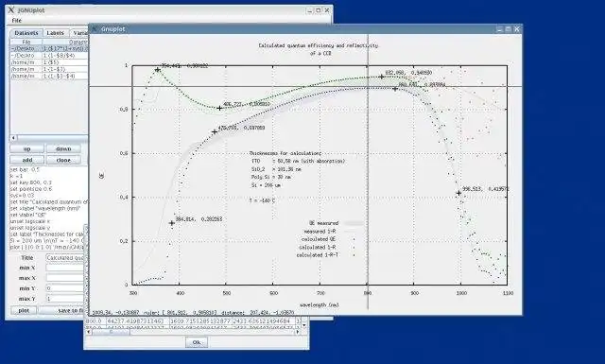Viewport: 605px width, 364px height.
Task: Maximize the JGNUplot window
Action: pyautogui.click(x=319, y=10)
